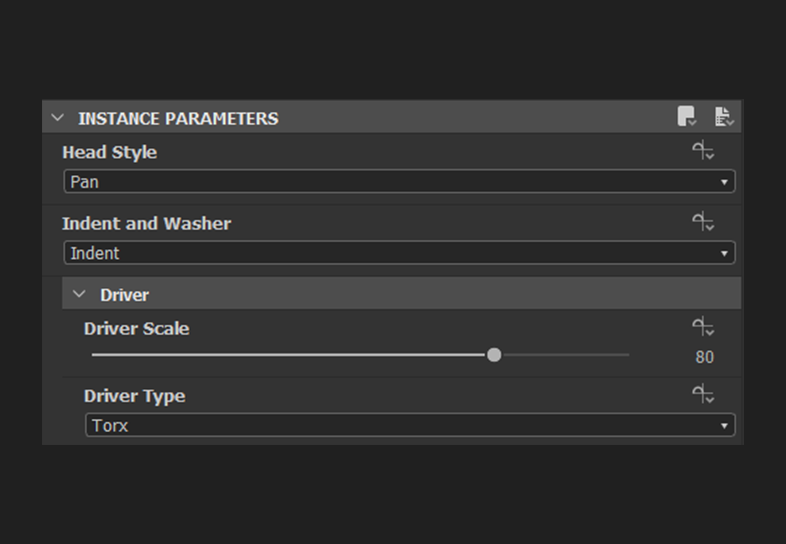This screenshot has width=786, height=544.
Task: Collapse the Instance Parameters section
Action: (x=58, y=118)
